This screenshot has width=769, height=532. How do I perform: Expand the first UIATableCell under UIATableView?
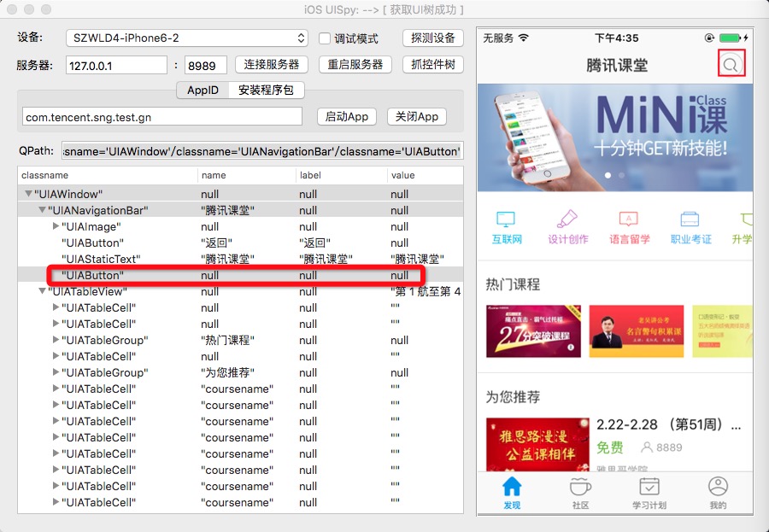56,307
